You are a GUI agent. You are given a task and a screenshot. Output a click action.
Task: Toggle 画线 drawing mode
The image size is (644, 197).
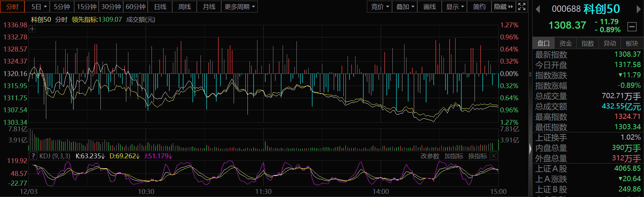click(x=429, y=7)
